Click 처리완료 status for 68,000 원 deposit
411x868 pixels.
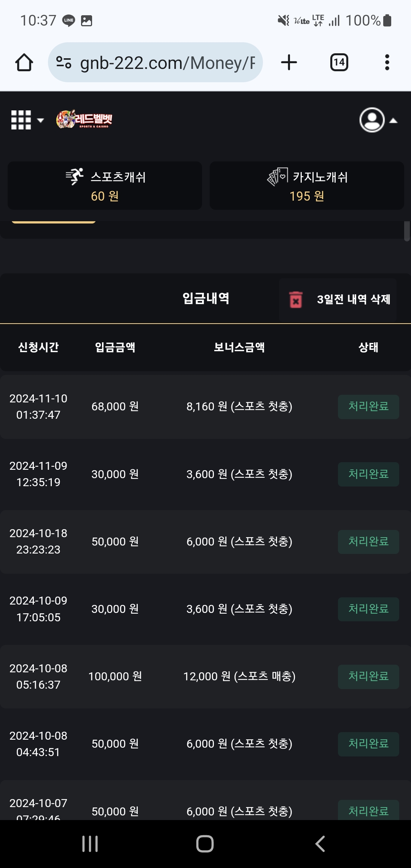(368, 407)
